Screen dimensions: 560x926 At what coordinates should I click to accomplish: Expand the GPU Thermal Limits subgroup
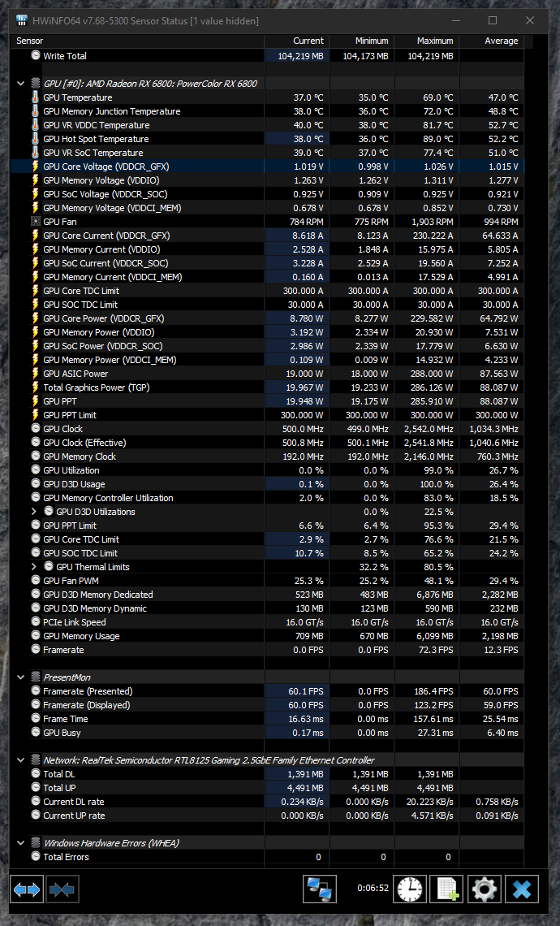(33, 566)
